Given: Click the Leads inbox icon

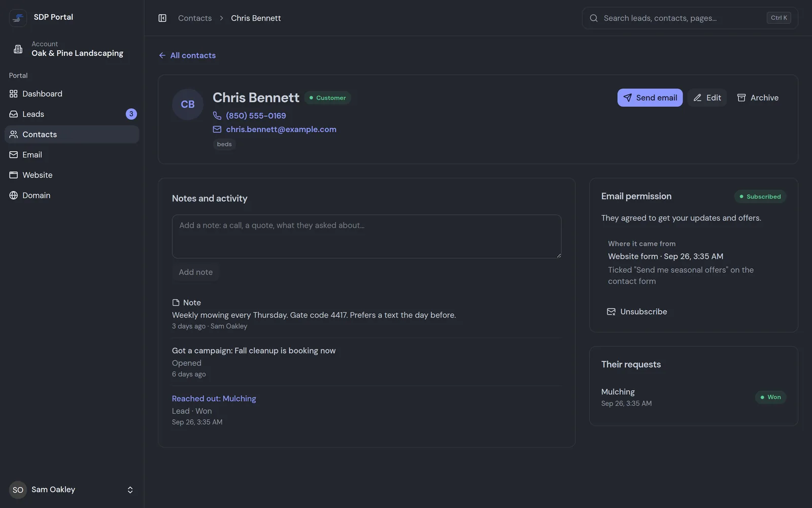Looking at the screenshot, I should [14, 114].
